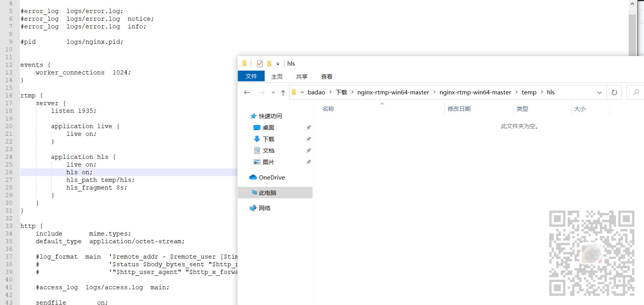Click the new folder icon in quick toolbar
The width and height of the screenshot is (644, 305).
[x=269, y=64]
